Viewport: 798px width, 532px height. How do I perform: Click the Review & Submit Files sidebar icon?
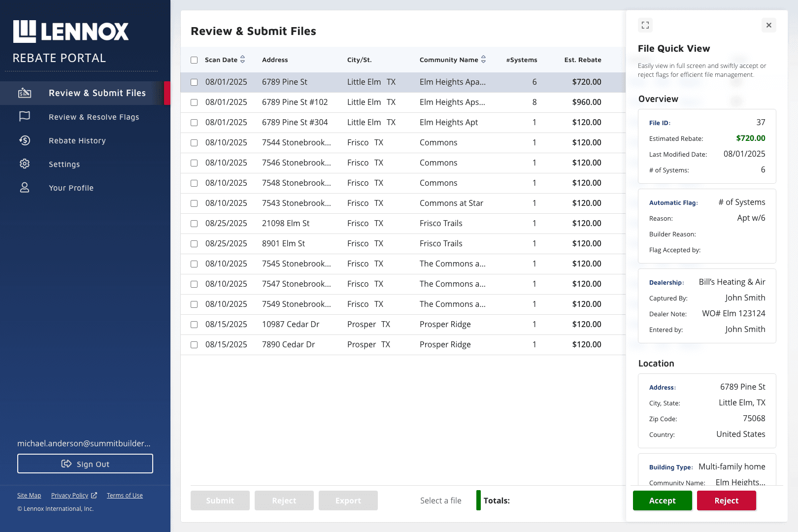point(25,93)
